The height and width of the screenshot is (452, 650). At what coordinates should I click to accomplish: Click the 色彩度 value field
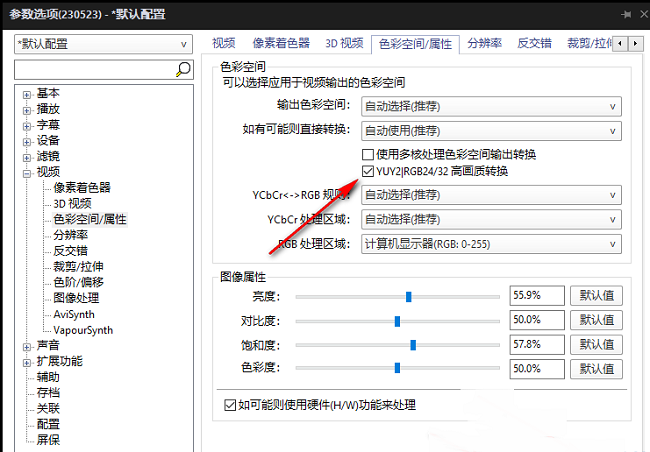[x=537, y=369]
